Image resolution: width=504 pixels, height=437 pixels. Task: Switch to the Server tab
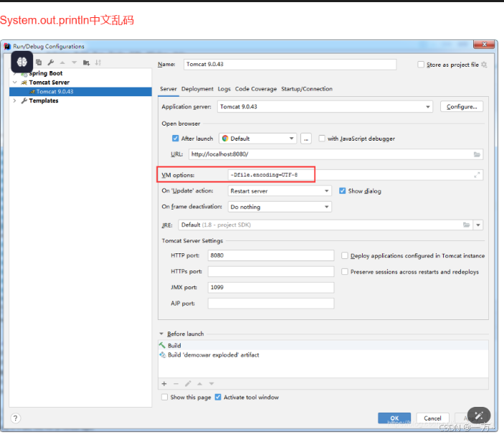[x=168, y=89]
